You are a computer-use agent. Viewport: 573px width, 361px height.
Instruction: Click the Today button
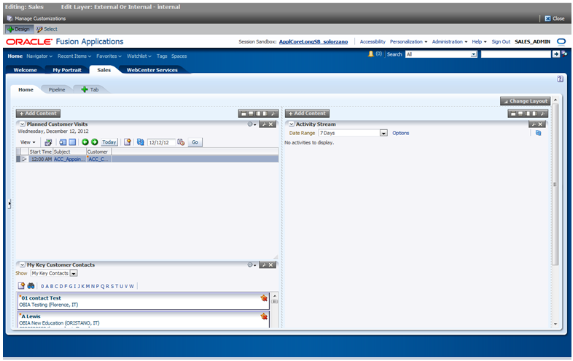[x=109, y=142]
